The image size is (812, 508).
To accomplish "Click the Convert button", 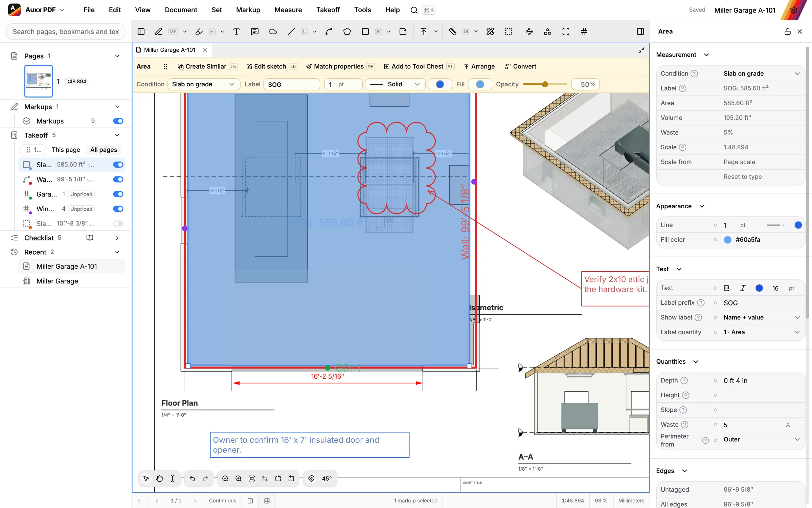I will [520, 66].
